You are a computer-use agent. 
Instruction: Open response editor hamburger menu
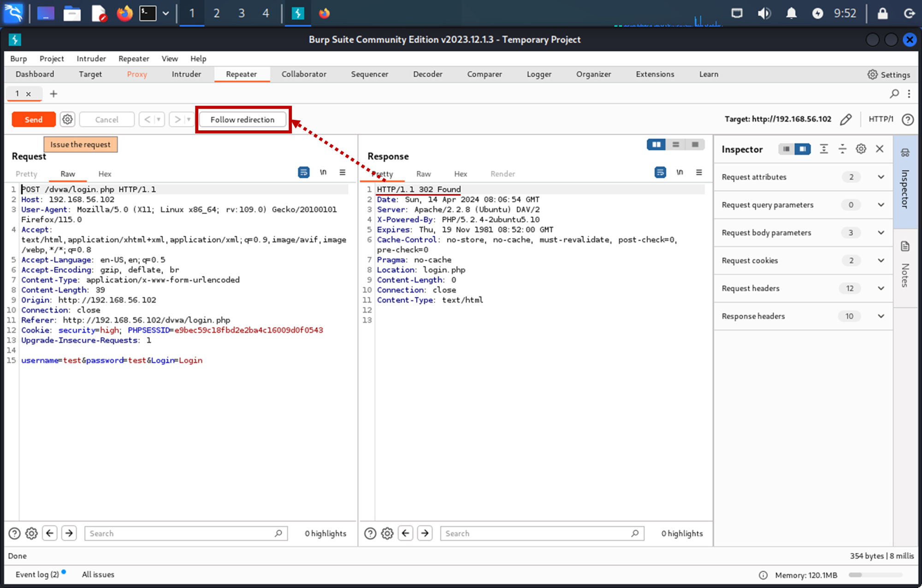coord(699,172)
